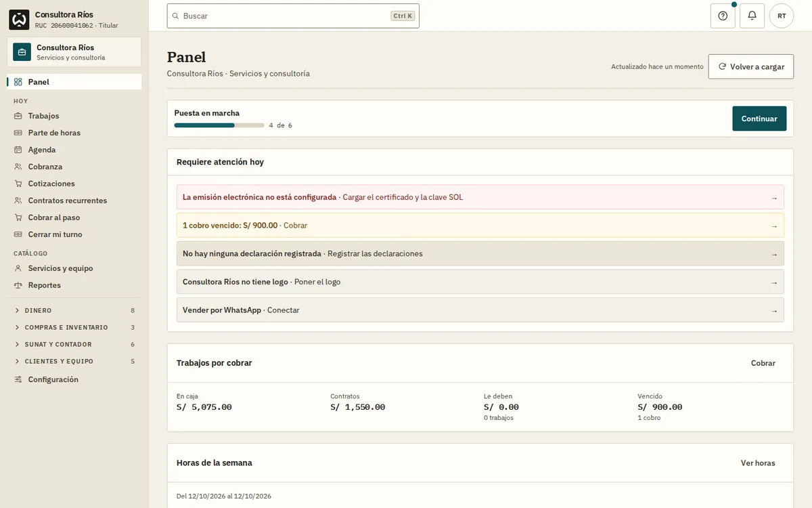Click the Vencido S/ 900.00 value

[660, 407]
